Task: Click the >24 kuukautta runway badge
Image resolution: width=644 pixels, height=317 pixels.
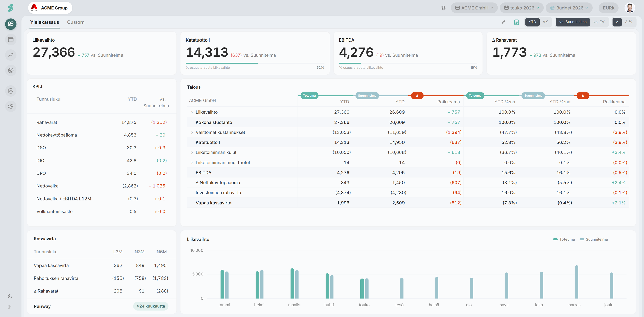Action: [x=151, y=306]
